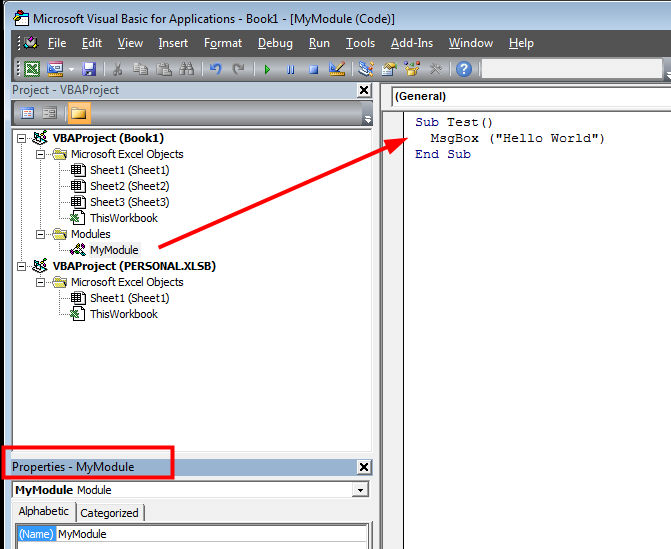Click the Break pause icon
The width and height of the screenshot is (671, 549).
[291, 69]
